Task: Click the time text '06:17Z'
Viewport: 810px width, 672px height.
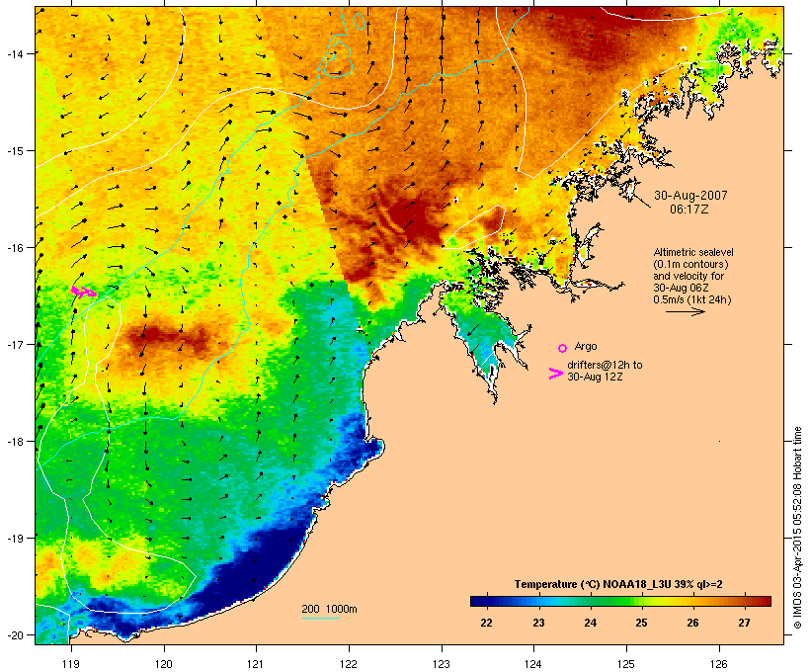Action: coord(689,210)
